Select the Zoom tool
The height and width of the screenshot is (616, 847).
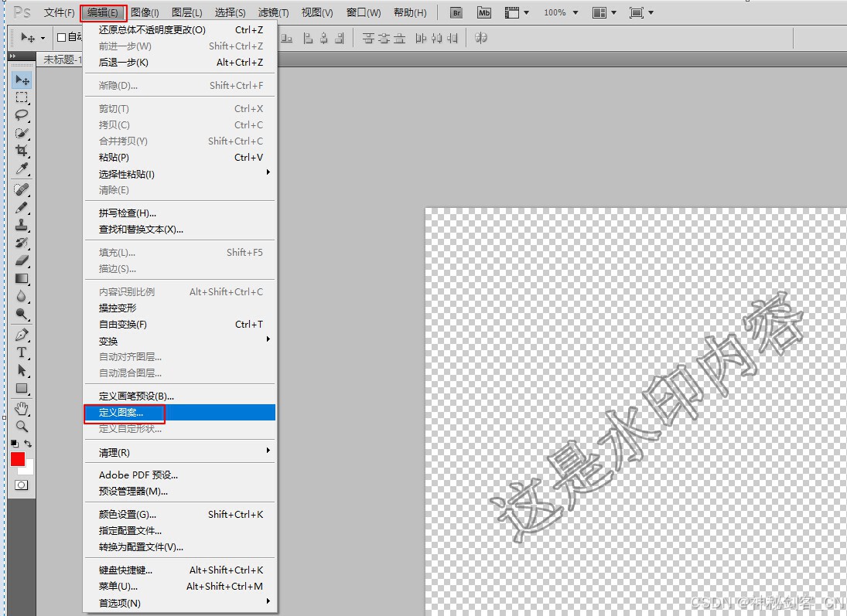point(22,427)
